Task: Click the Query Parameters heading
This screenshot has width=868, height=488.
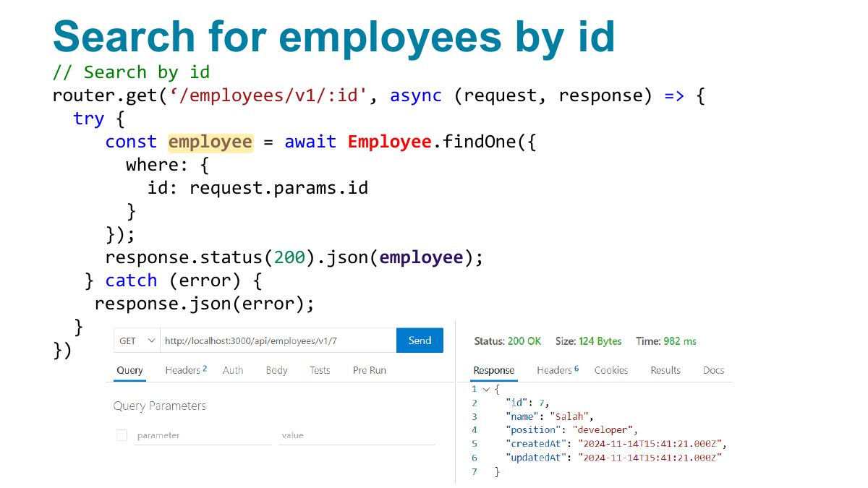Action: pos(160,406)
